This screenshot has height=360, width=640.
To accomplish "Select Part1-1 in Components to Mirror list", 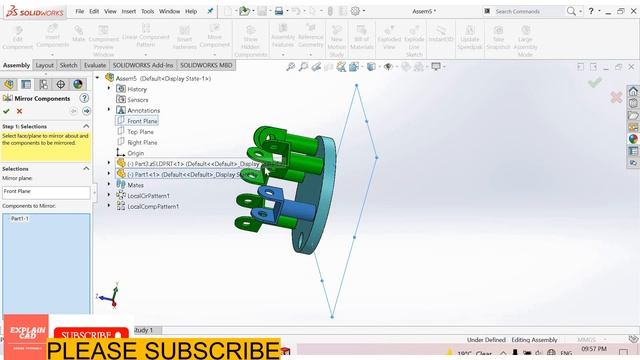I will [x=20, y=219].
